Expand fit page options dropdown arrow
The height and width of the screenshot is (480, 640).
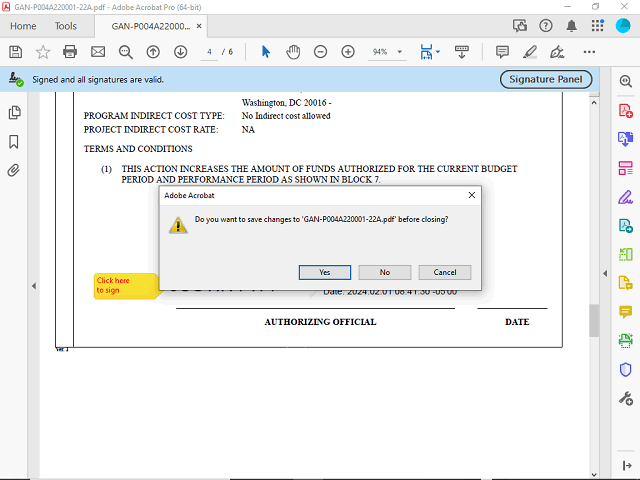(438, 52)
